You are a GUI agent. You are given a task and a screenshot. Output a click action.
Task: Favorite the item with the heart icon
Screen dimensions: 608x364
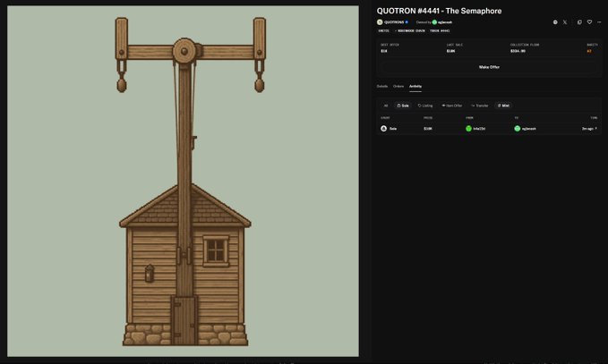589,22
